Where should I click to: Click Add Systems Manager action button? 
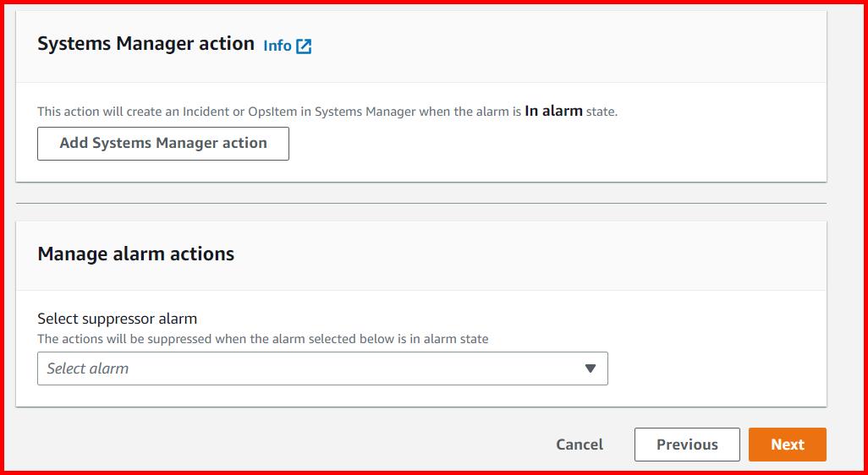tap(163, 144)
